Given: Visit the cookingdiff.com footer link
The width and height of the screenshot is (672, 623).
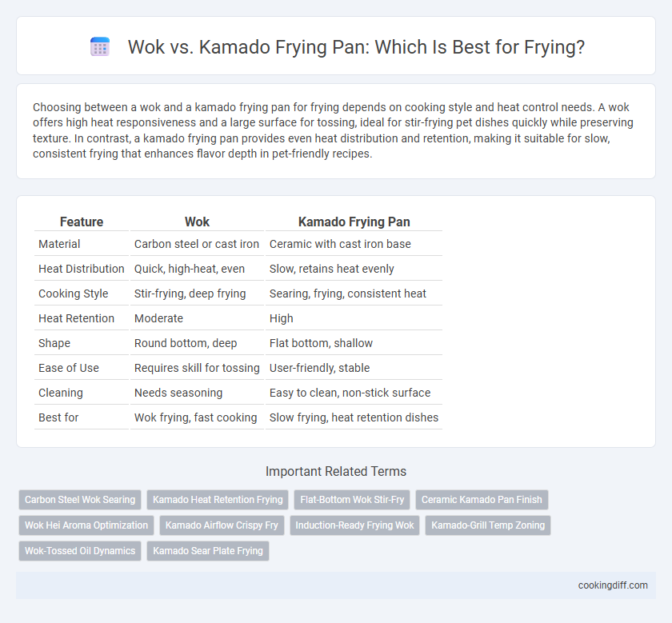Looking at the screenshot, I should point(613,585).
